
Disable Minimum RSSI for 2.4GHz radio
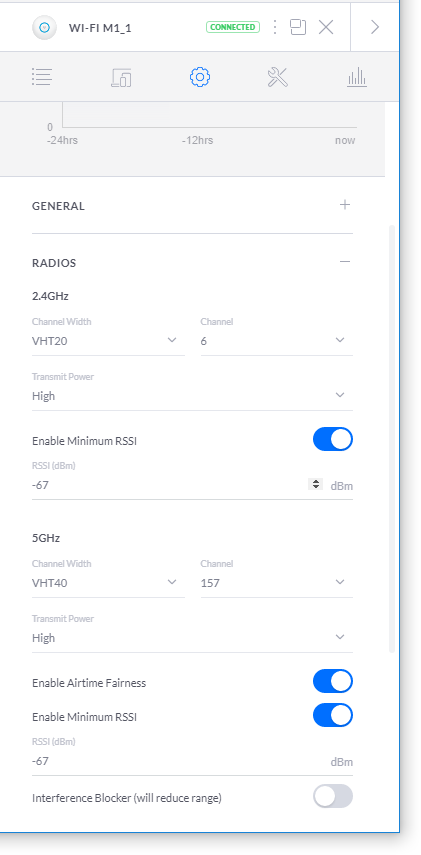pos(333,439)
